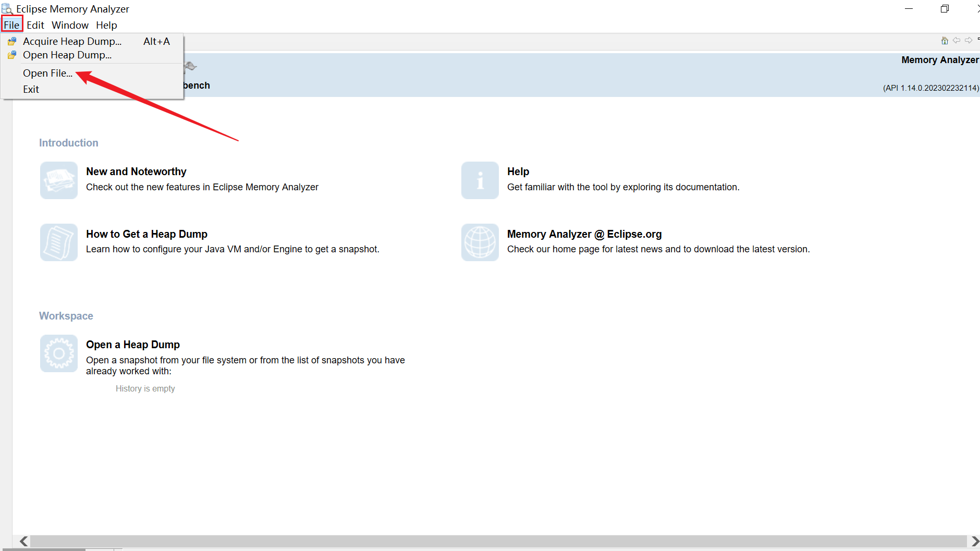Viewport: 980px width, 551px height.
Task: Follow the Memory Analyzer @ Eclipse.org link
Action: tap(584, 234)
